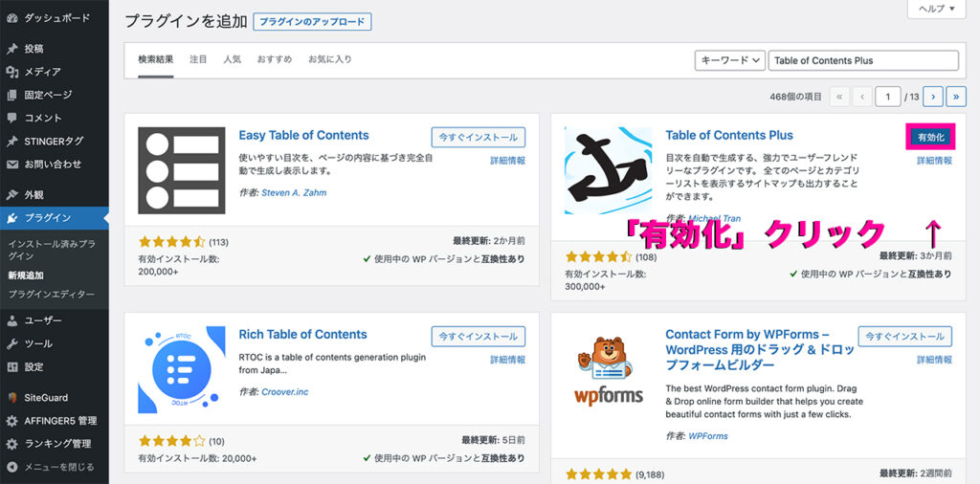
Task: Open the キーワード search type dropdown
Action: pos(730,60)
